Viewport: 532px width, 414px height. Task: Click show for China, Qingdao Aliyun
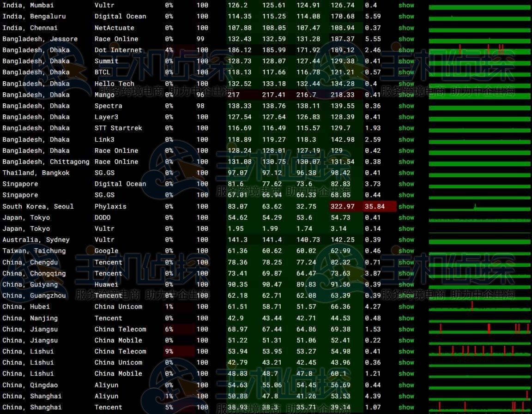(x=406, y=385)
